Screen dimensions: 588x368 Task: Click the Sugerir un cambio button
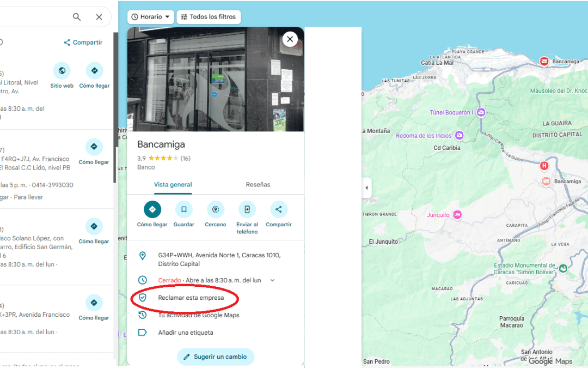point(216,357)
